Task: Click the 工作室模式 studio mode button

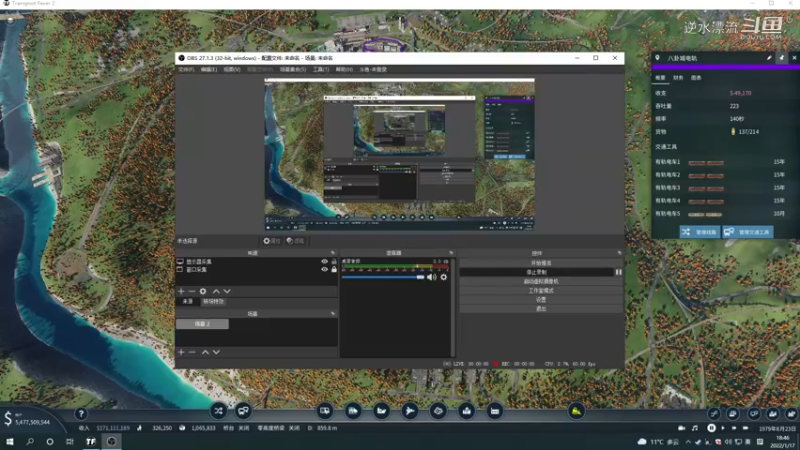Action: (541, 290)
